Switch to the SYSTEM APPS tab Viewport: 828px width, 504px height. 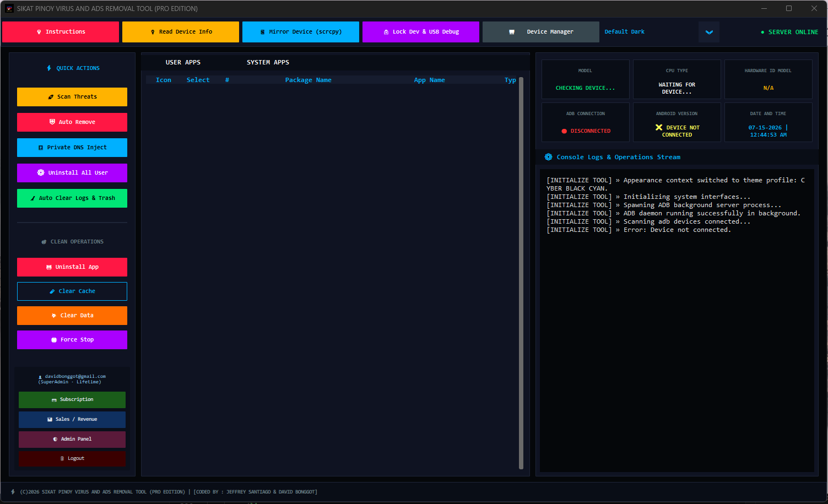point(268,62)
